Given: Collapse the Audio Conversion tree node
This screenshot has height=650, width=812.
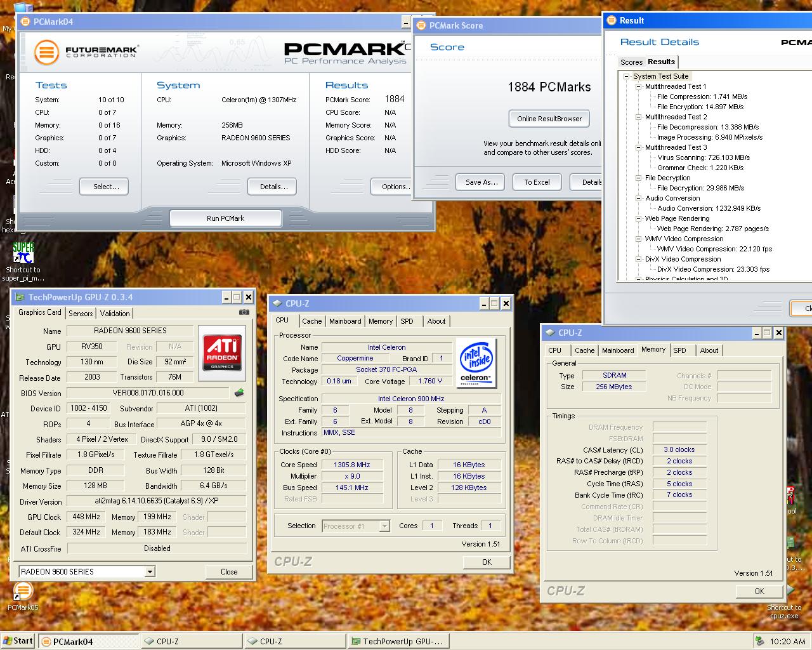Looking at the screenshot, I should click(x=639, y=198).
